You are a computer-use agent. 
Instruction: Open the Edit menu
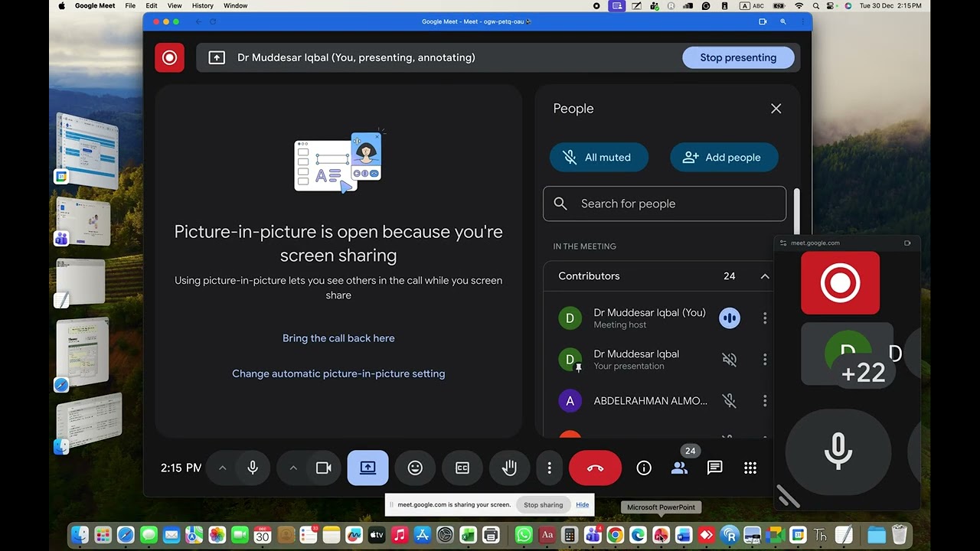tap(152, 5)
